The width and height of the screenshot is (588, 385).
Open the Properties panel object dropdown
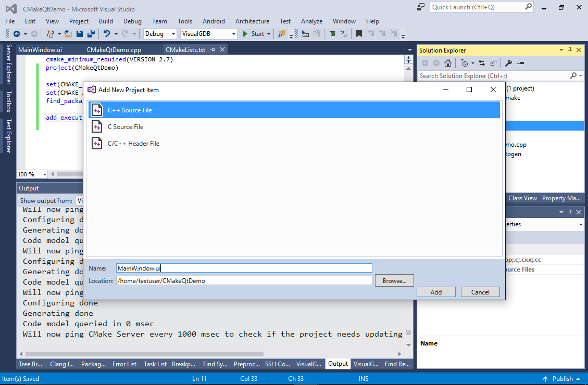point(581,224)
